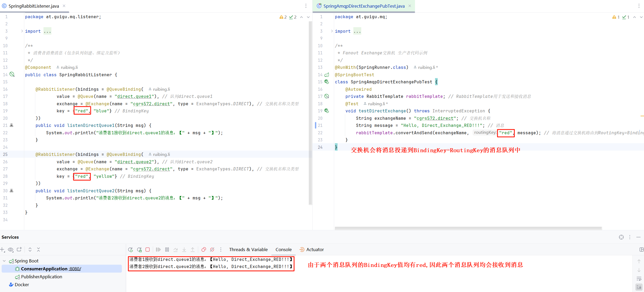Open the :8080/ link of ConsumerApplication

[x=75, y=269]
